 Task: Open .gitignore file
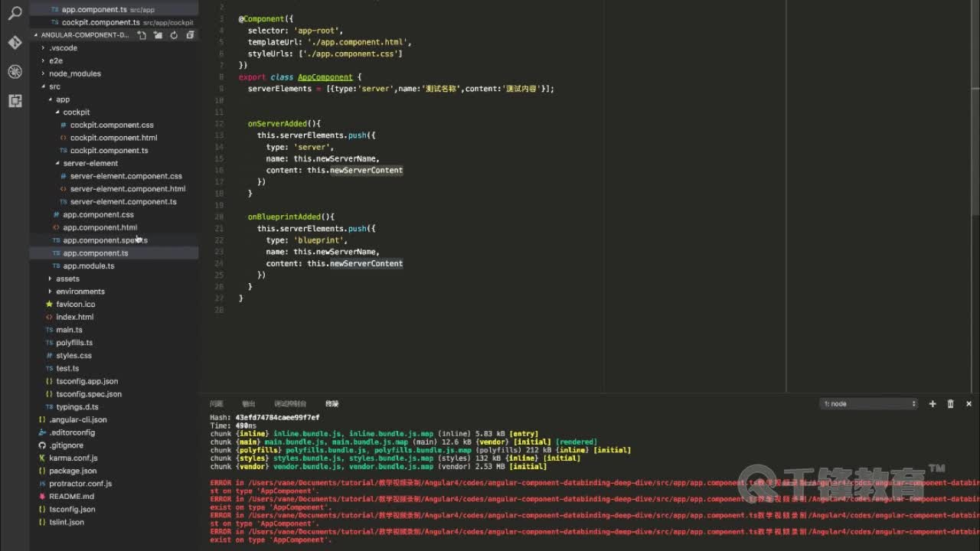coord(66,445)
